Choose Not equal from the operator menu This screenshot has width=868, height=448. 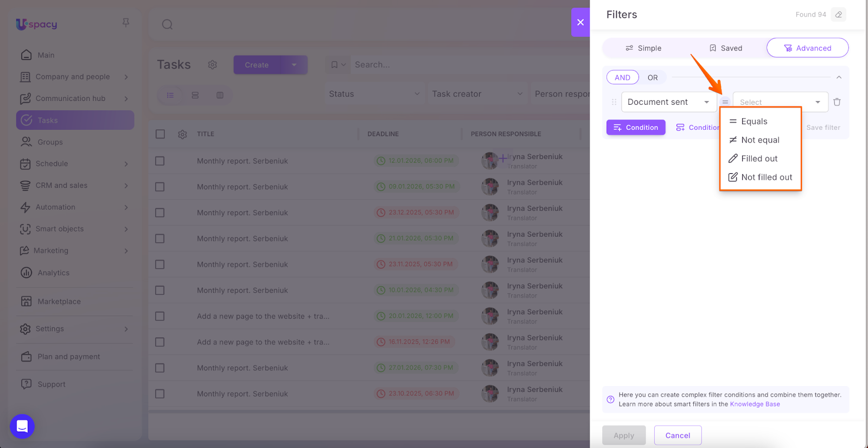(x=759, y=140)
